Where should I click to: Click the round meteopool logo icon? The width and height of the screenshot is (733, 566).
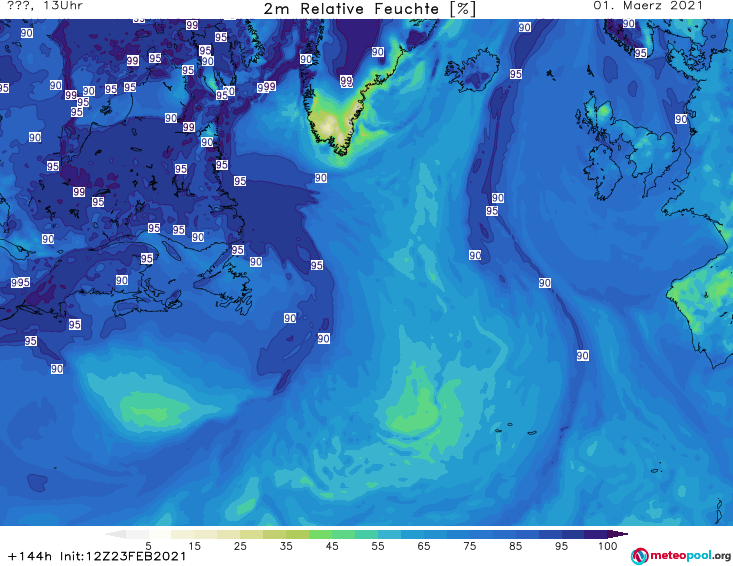point(640,556)
